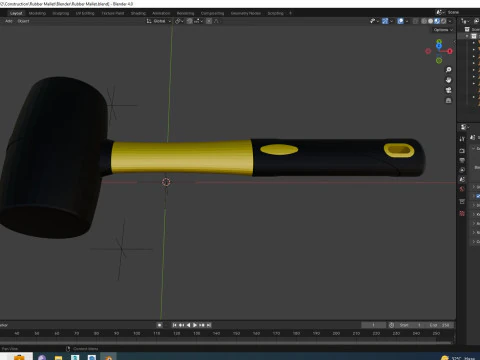The image size is (480, 360).
Task: Open the Output properties tab
Action: click(x=462, y=160)
